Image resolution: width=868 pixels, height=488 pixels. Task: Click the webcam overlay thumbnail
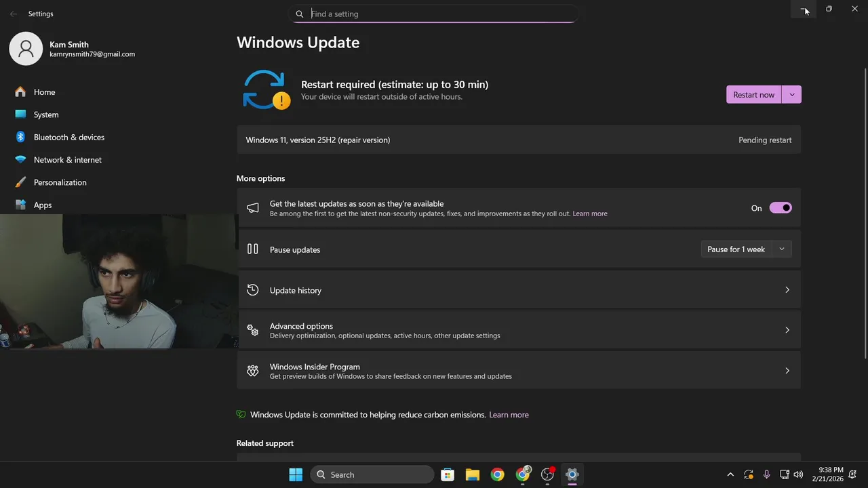(x=119, y=281)
